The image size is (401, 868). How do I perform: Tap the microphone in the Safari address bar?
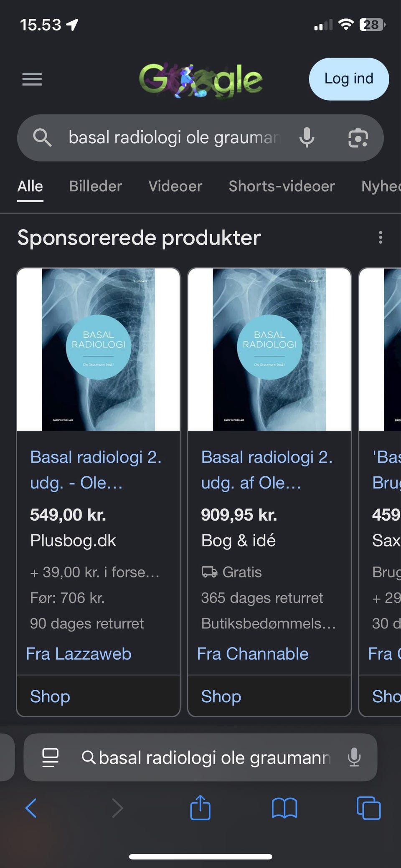354,757
